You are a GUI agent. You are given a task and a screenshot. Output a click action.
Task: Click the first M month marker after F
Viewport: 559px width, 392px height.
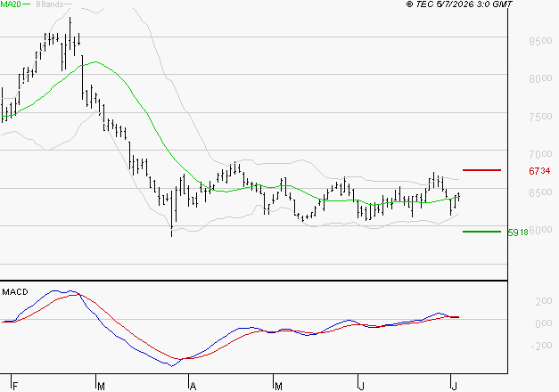click(101, 386)
